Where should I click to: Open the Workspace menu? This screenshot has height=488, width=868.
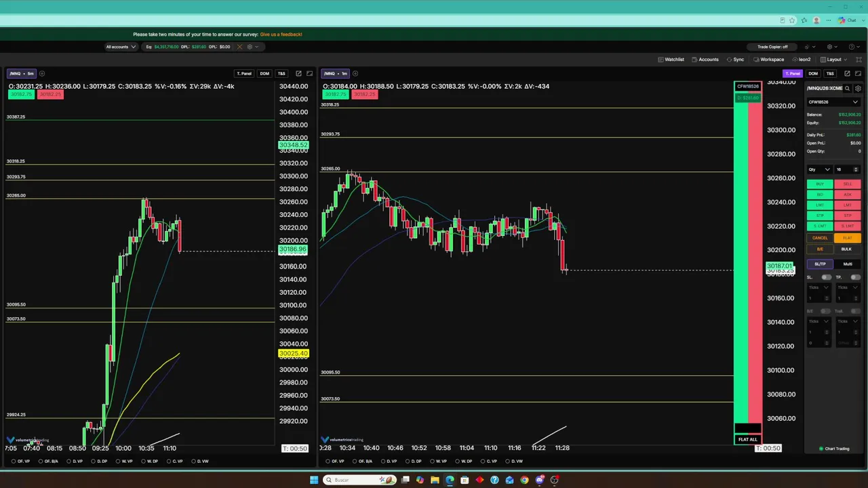768,60
